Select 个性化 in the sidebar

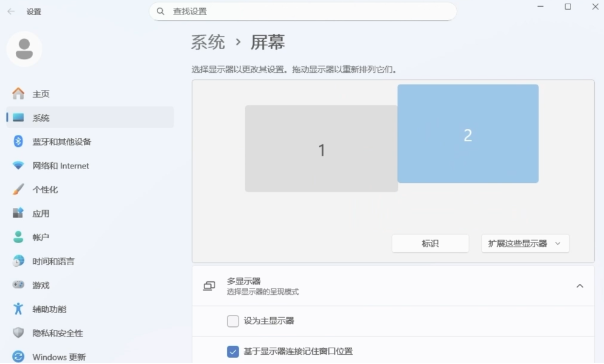[90, 190]
